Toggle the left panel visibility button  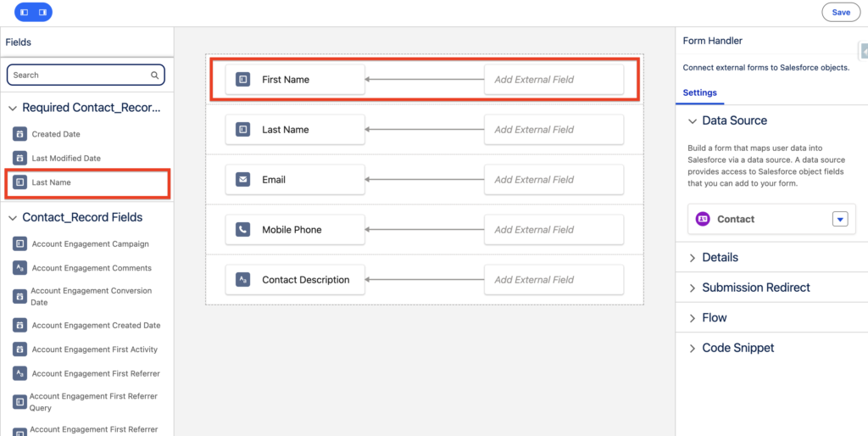[24, 13]
